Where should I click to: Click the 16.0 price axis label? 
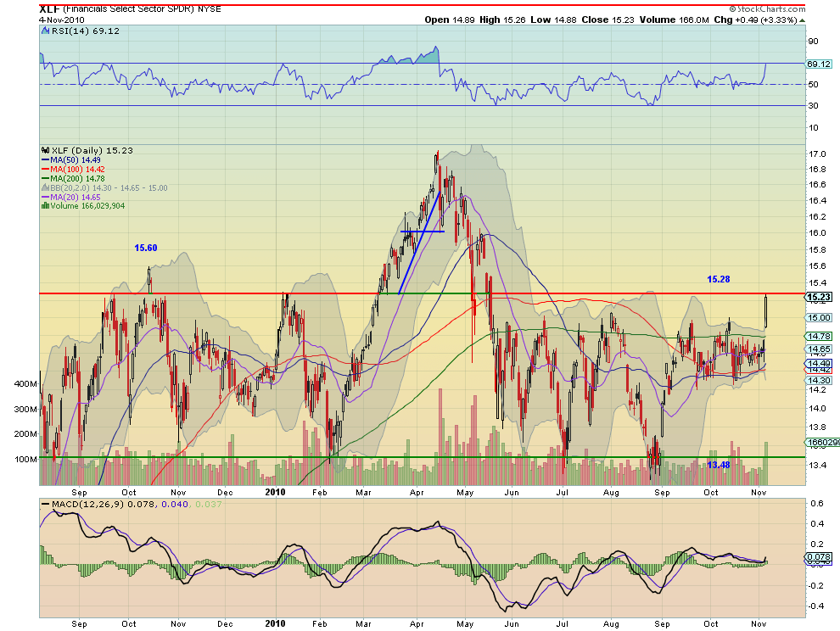(817, 233)
